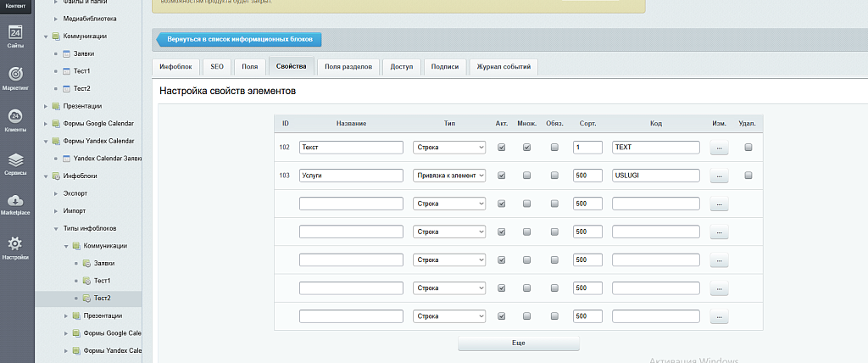Click the Контент sidebar button
868x363 pixels.
click(x=14, y=7)
